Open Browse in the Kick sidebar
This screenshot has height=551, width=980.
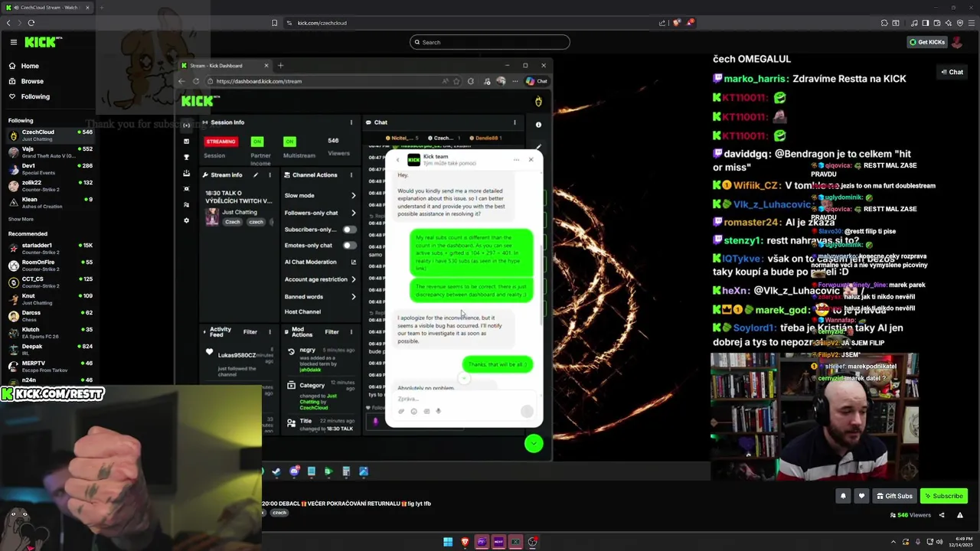coord(32,81)
